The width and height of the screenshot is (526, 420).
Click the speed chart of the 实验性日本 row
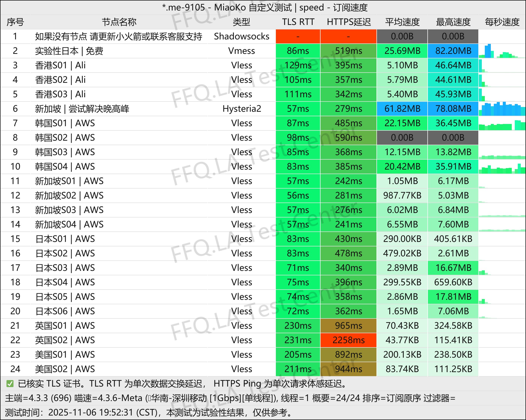(502, 51)
